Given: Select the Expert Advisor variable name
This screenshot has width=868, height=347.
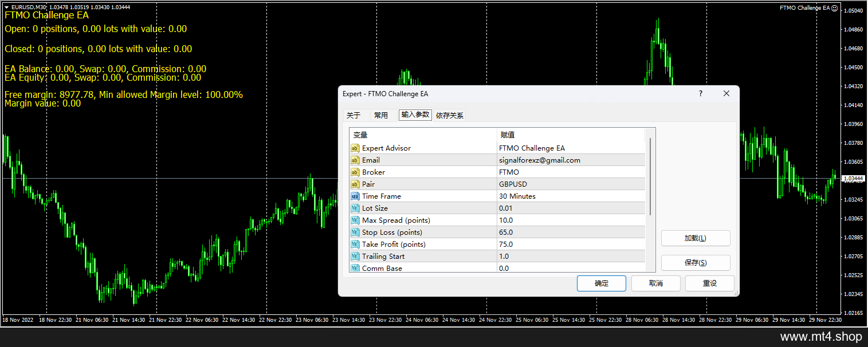Looking at the screenshot, I should click(386, 148).
